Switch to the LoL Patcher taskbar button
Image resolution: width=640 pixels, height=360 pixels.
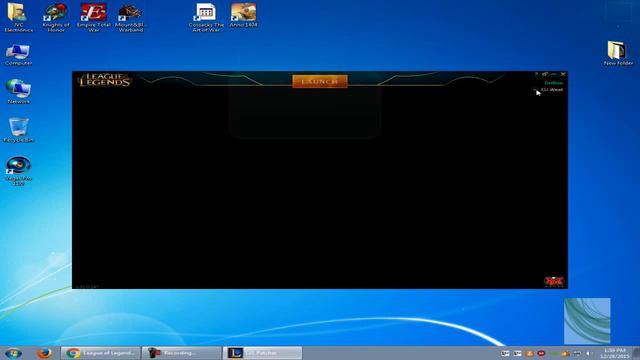pyautogui.click(x=262, y=353)
